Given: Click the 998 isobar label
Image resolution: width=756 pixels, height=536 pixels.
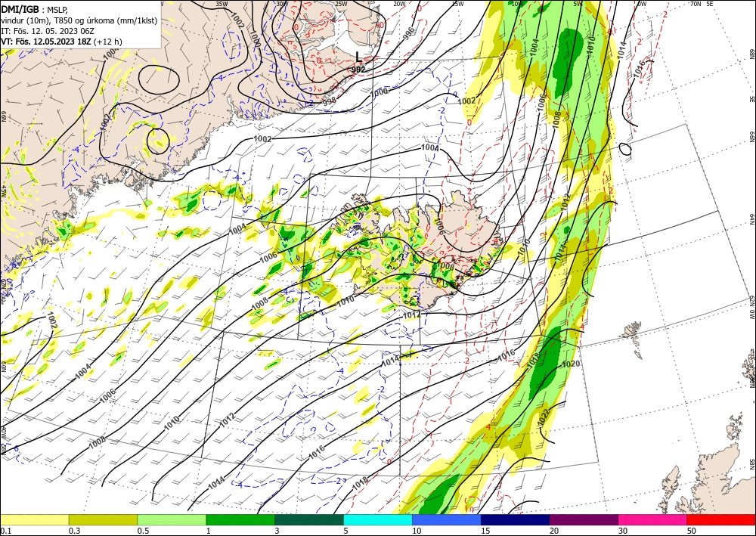Looking at the screenshot, I should click(330, 101).
